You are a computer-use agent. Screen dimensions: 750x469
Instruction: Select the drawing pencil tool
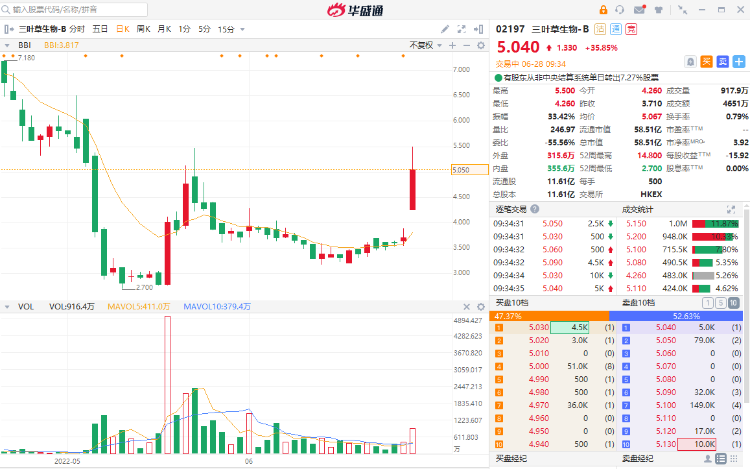445,29
